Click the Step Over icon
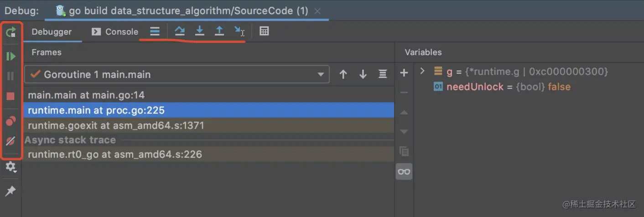Screen dimensions: 644x217 tap(180, 31)
